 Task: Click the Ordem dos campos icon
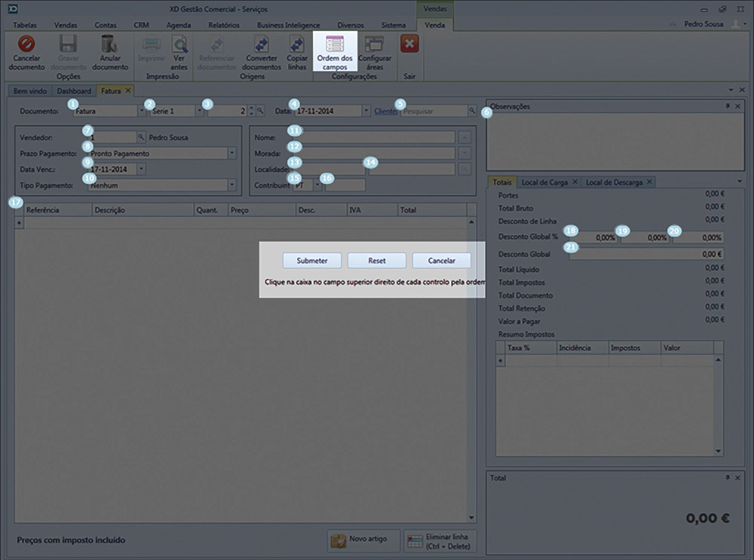[x=334, y=44]
